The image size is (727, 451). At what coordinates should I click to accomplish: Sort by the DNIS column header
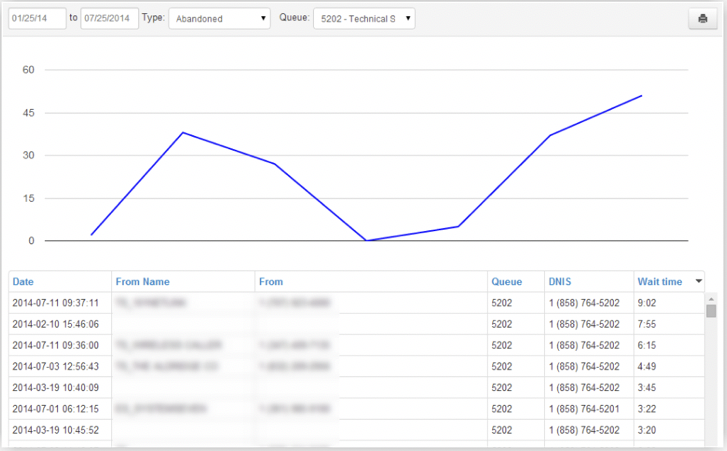point(560,282)
